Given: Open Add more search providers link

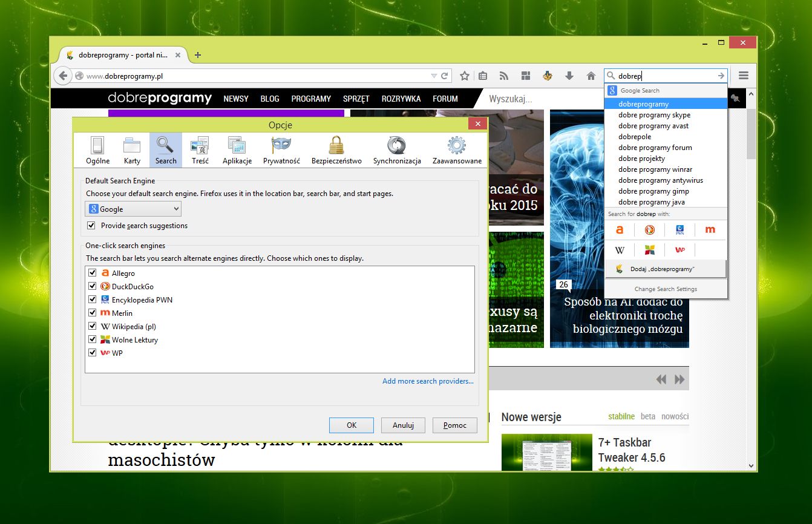Looking at the screenshot, I should [x=428, y=381].
